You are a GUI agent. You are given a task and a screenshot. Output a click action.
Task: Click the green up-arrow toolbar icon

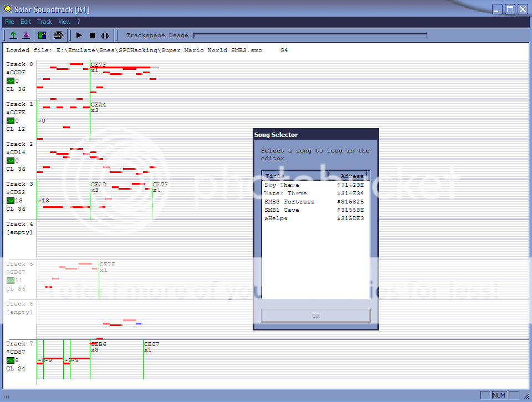pyautogui.click(x=13, y=35)
